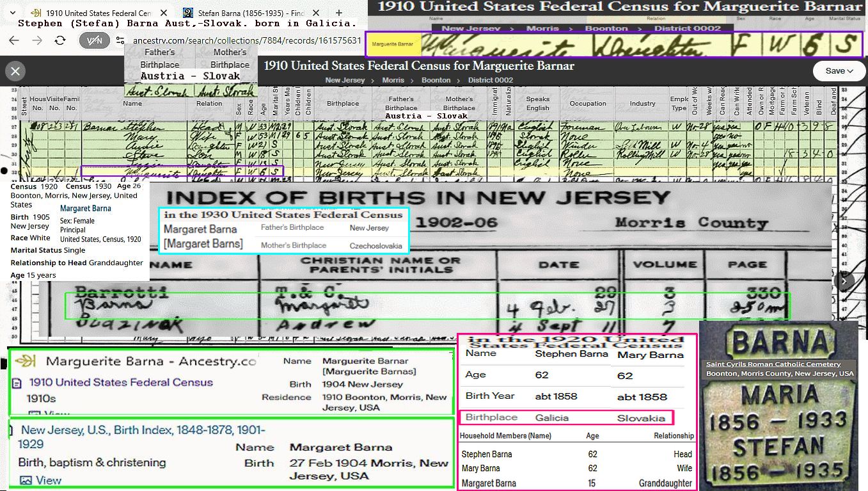Screen dimensions: 868x491
Task: Close the census image viewer with X
Action: (15, 71)
